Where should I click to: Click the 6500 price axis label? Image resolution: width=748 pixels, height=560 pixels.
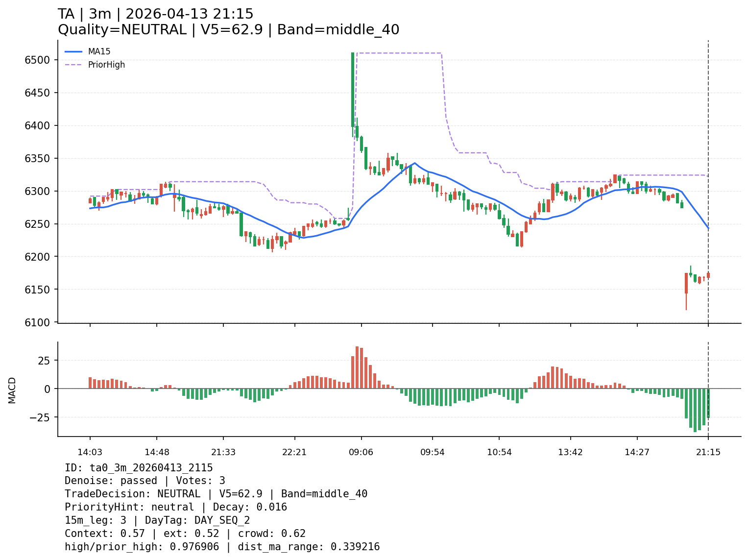click(x=38, y=60)
